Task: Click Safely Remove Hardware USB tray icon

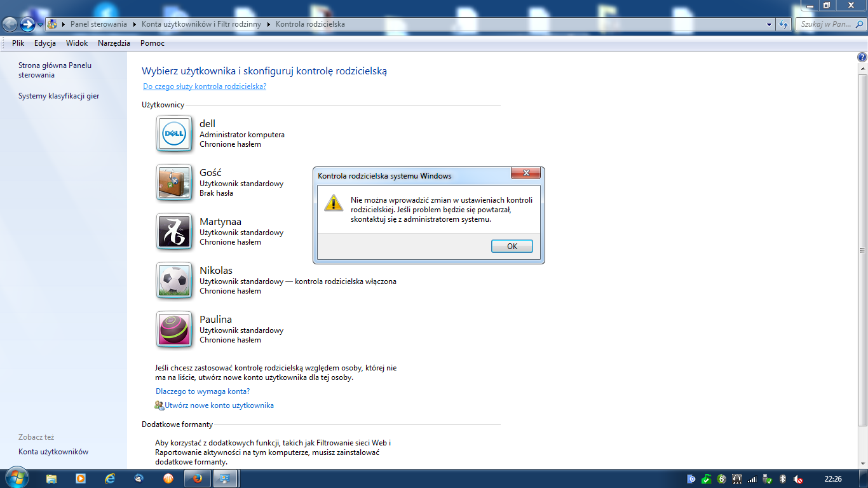Action: [768, 479]
